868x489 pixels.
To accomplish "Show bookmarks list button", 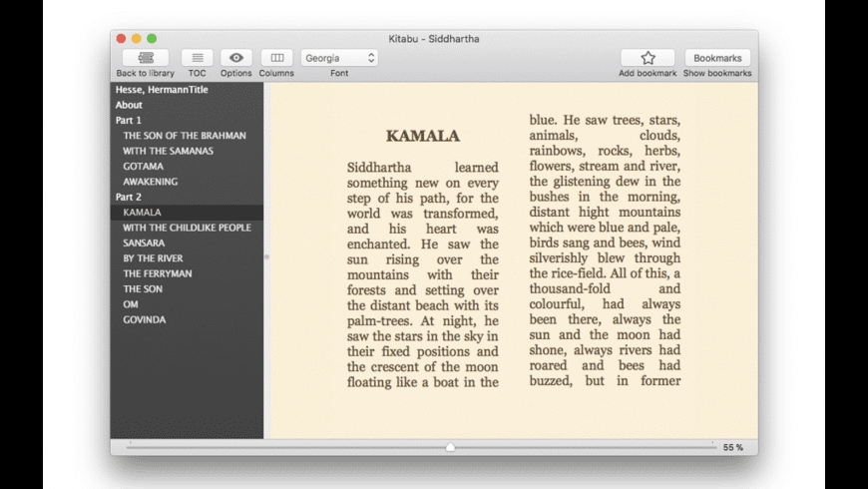I will click(x=717, y=58).
